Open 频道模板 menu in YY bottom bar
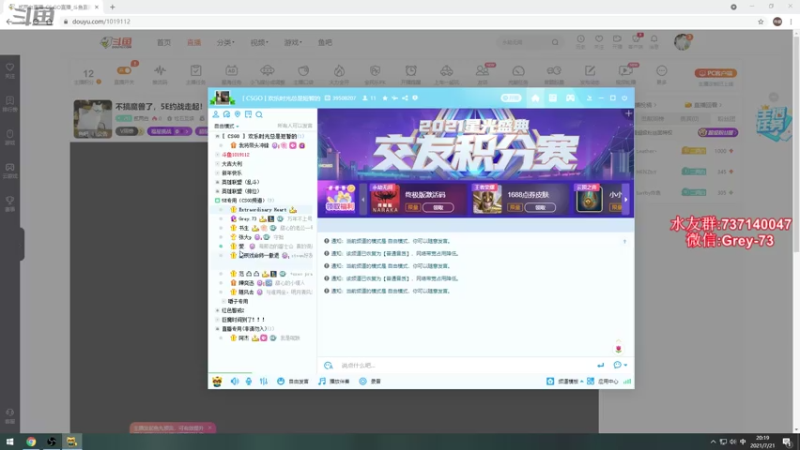The height and width of the screenshot is (450, 800). [565, 381]
